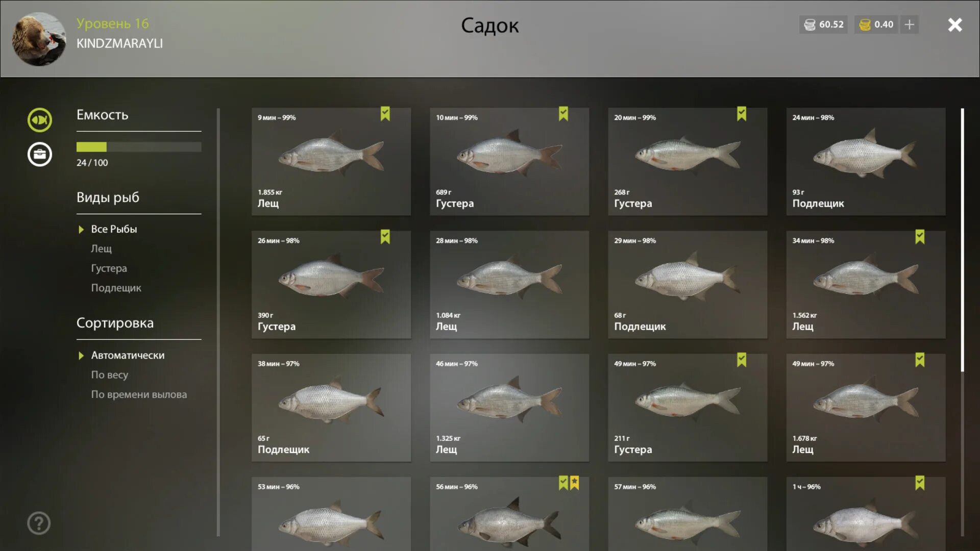The height and width of the screenshot is (551, 980).
Task: Click the Емкость capacity bar 24/100
Action: pos(139,147)
